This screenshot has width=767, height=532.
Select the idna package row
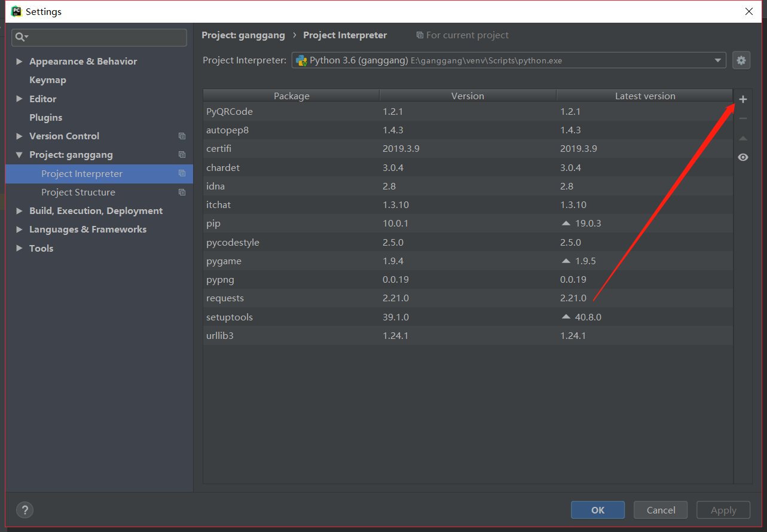468,186
